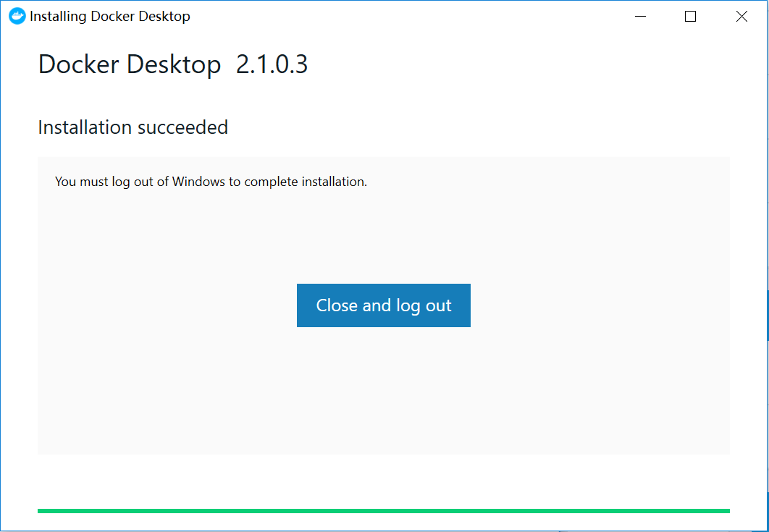Maximize the Docker installer window
This screenshot has height=532, width=769.
[690, 16]
